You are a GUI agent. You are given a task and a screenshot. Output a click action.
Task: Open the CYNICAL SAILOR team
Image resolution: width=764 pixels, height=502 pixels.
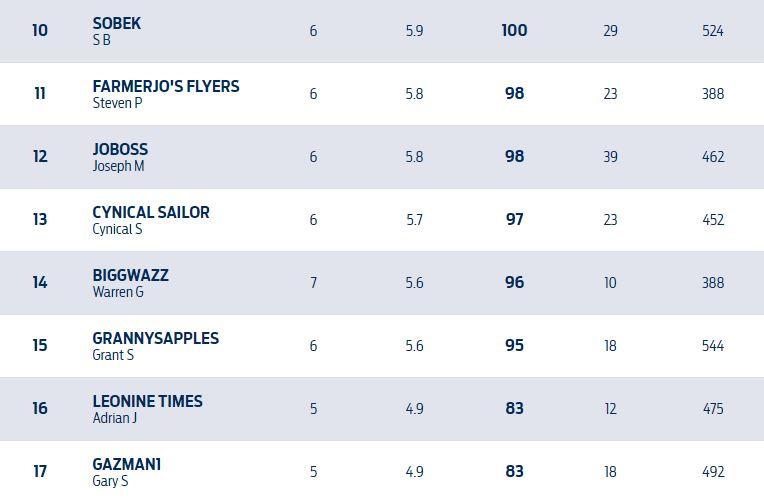pyautogui.click(x=151, y=212)
